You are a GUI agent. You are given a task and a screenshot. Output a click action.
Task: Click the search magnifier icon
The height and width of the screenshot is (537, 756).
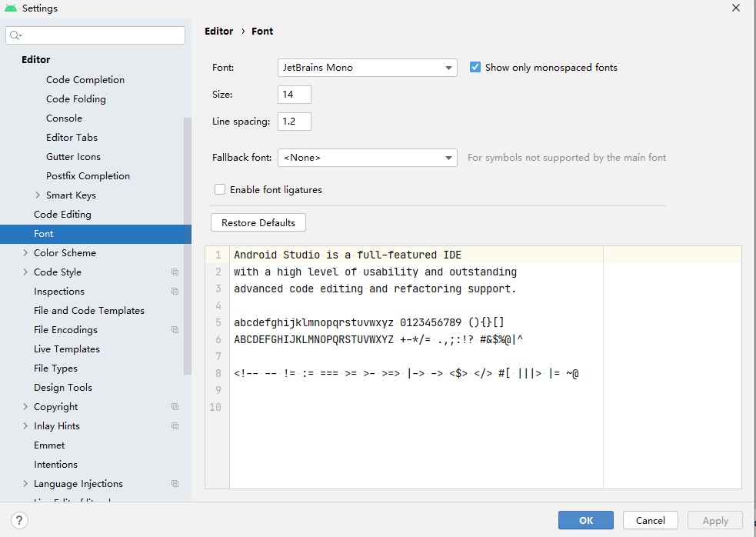click(x=15, y=35)
